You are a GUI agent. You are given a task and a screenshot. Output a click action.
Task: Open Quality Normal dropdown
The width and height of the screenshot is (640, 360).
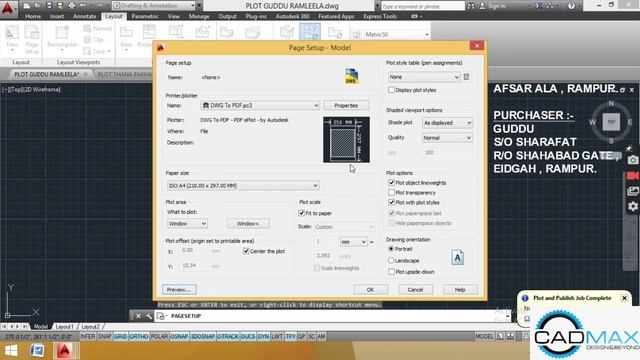pyautogui.click(x=447, y=138)
